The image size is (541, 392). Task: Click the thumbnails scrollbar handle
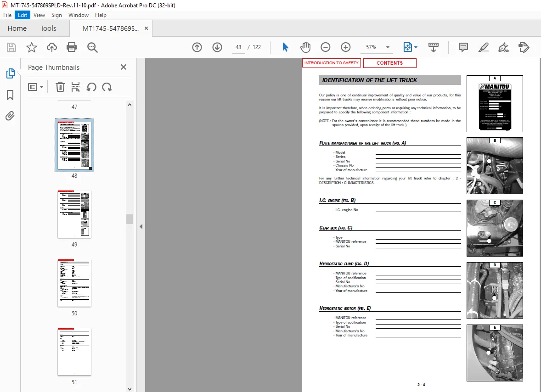click(x=130, y=219)
